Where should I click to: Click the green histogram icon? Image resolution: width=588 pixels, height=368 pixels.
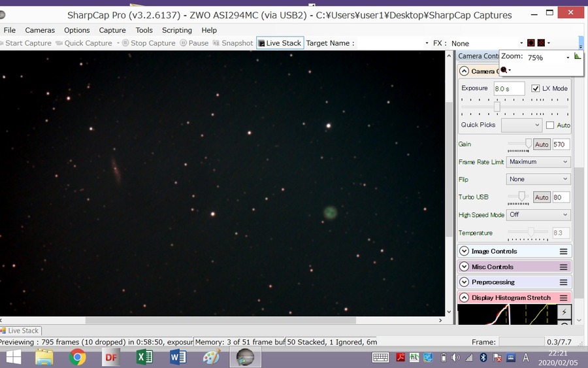[577, 56]
